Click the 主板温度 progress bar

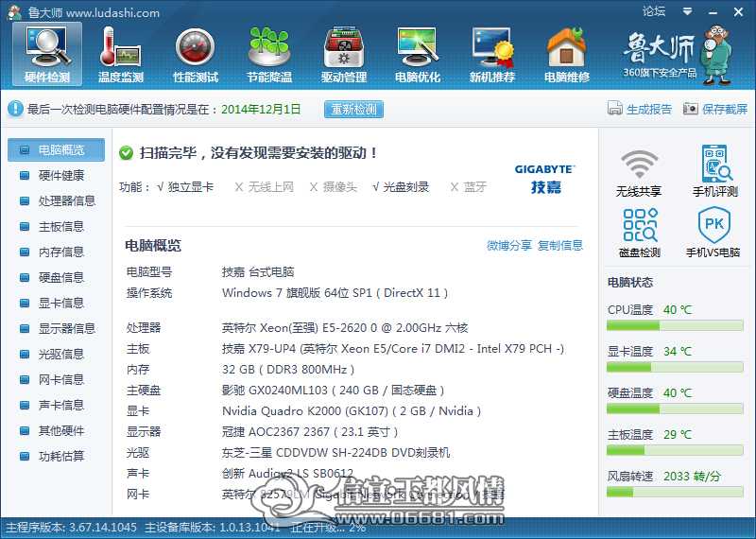click(675, 451)
